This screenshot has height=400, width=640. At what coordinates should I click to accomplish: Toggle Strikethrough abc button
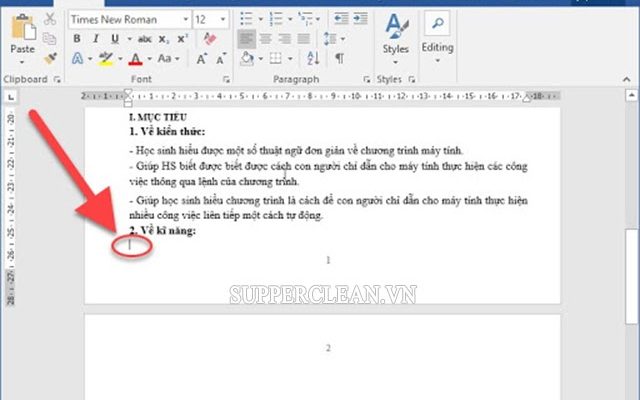(144, 39)
